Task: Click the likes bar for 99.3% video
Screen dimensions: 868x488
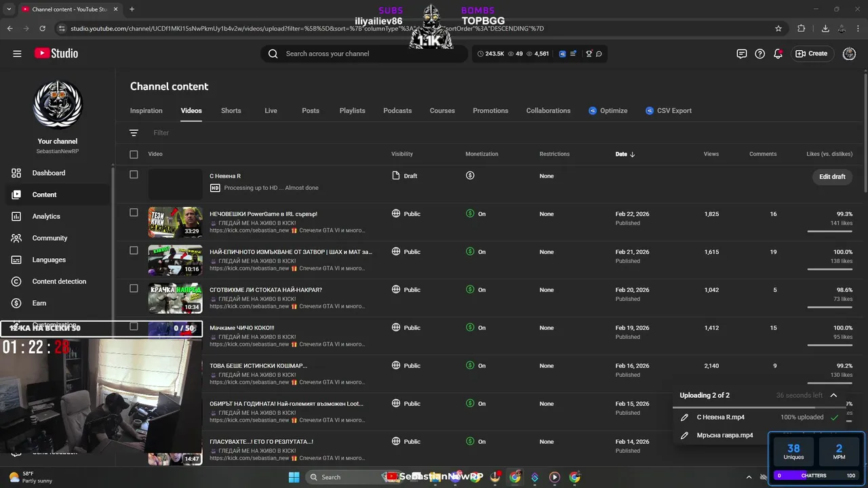Action: tap(829, 231)
